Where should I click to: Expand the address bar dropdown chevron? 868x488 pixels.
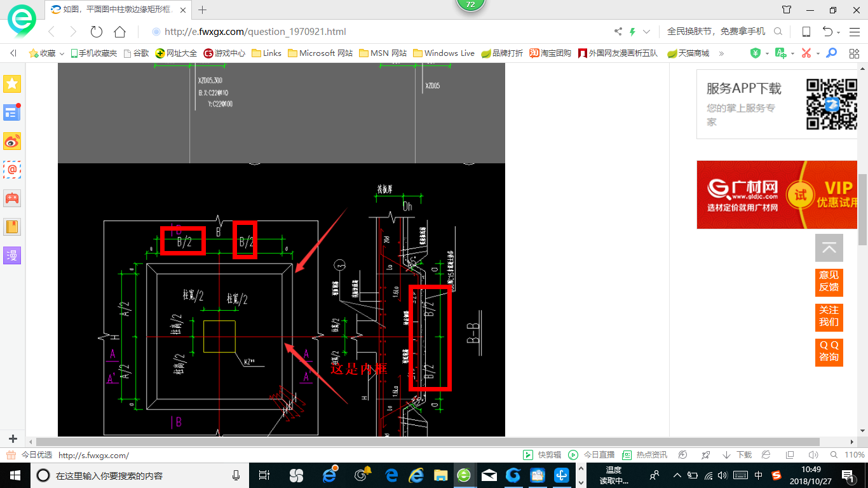coord(647,32)
